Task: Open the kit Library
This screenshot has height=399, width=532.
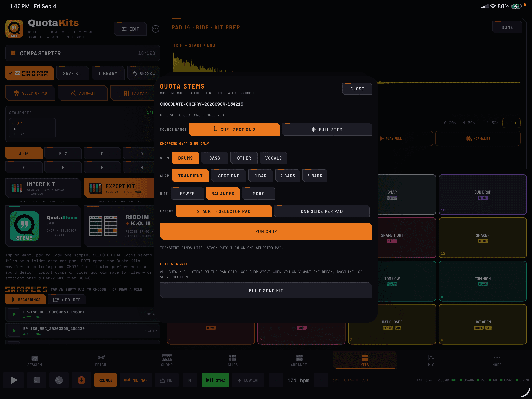Action: click(108, 73)
